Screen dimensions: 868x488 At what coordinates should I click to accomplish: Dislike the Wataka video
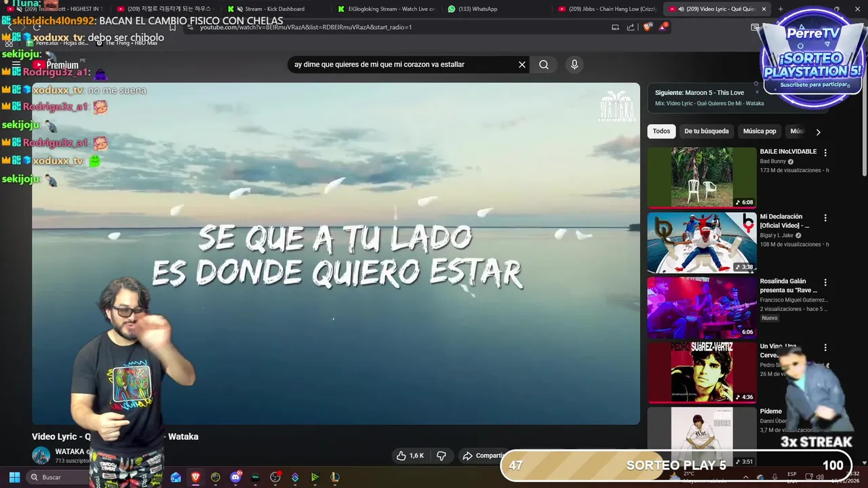441,455
